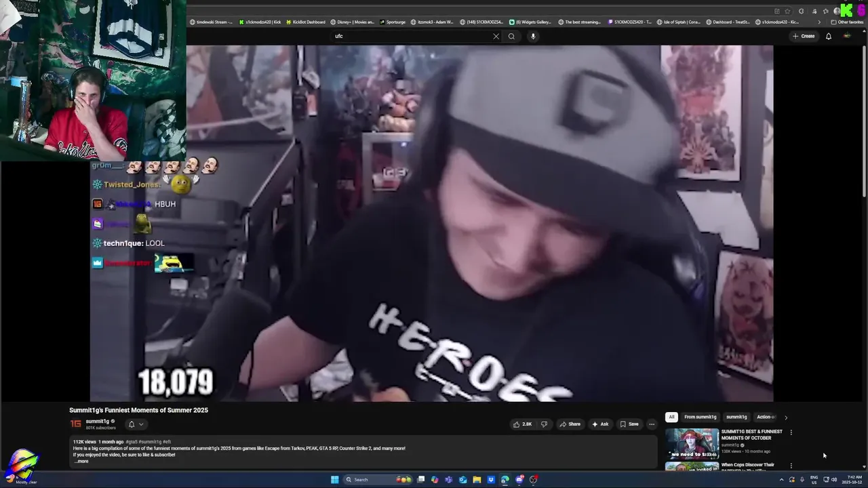868x488 pixels.
Task: Open the YouTube Create button
Action: pos(804,36)
